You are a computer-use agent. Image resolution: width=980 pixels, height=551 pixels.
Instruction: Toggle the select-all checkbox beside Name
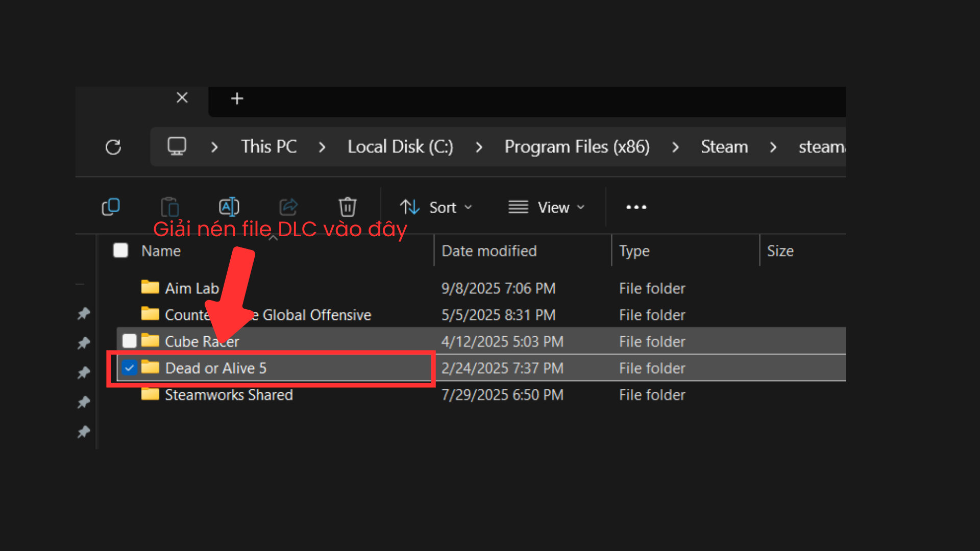click(x=120, y=251)
